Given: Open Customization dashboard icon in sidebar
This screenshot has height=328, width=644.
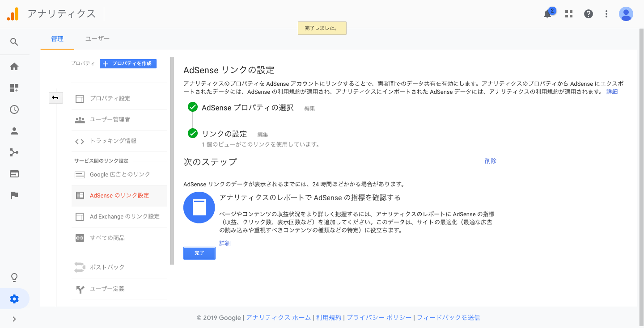Looking at the screenshot, I should [14, 88].
